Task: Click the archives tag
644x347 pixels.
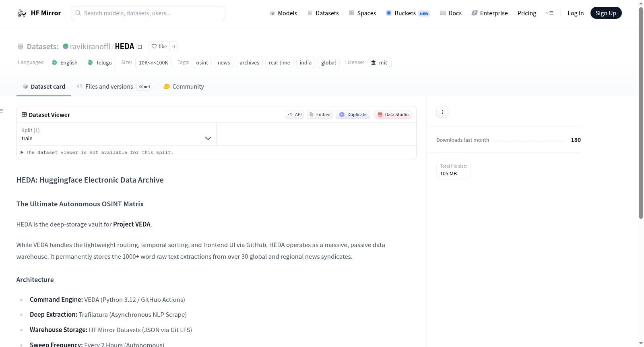Action: pyautogui.click(x=250, y=62)
